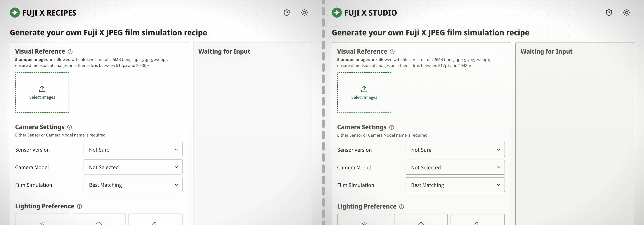Open the shield privacy icon in Fuji X Studio
Image resolution: width=644 pixels, height=225 pixels.
[609, 12]
